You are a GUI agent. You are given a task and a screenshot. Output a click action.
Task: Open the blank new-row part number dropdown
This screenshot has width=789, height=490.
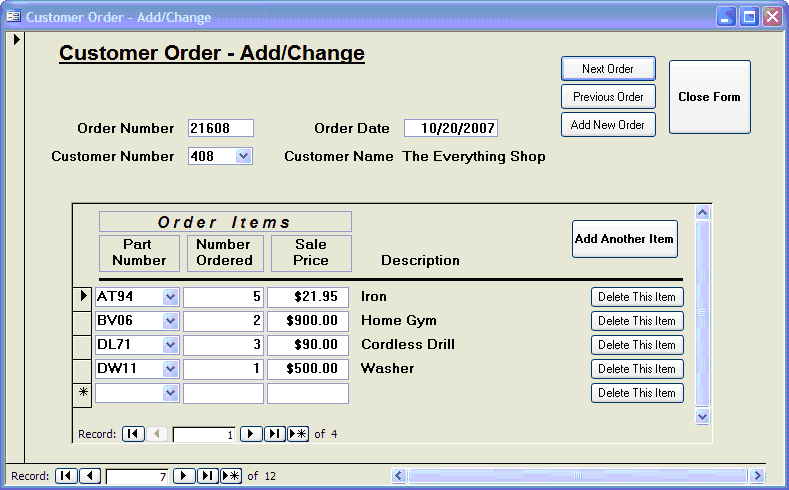tap(171, 393)
